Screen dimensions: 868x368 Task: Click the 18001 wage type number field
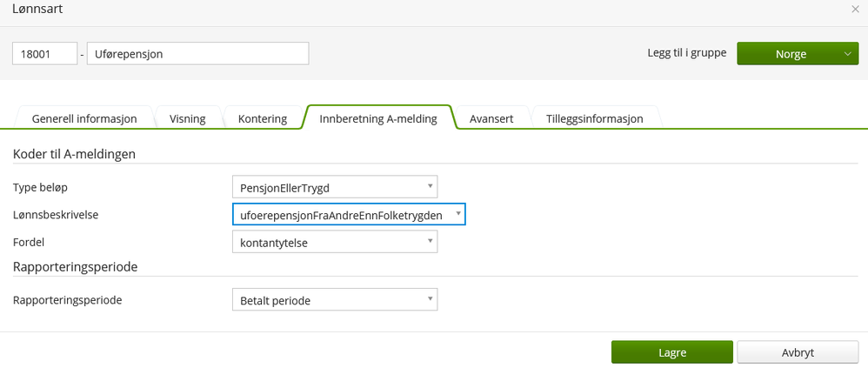(x=44, y=54)
